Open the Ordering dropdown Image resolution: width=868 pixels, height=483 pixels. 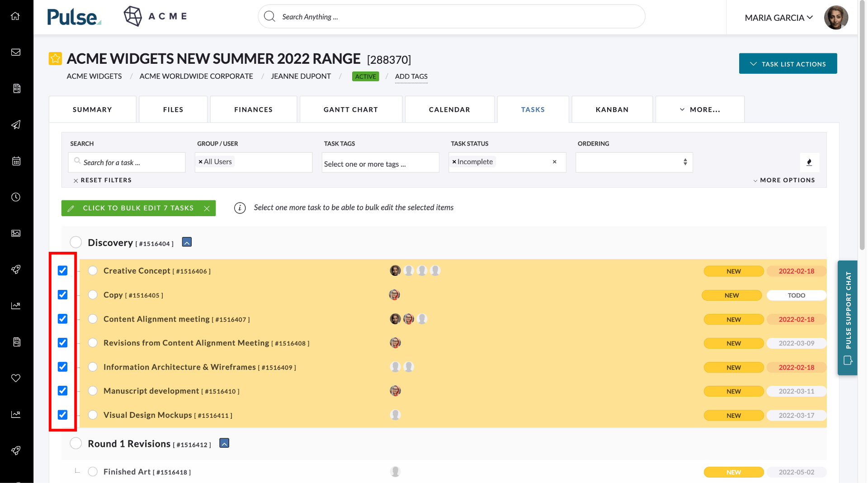[x=634, y=162]
